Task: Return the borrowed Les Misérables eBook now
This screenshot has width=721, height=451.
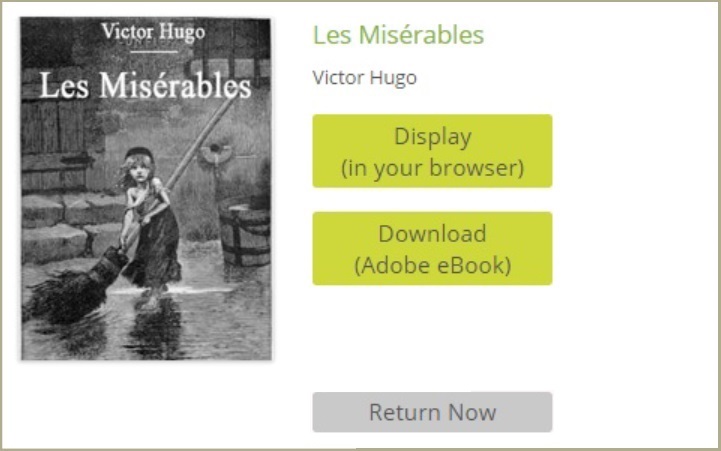Action: 432,412
